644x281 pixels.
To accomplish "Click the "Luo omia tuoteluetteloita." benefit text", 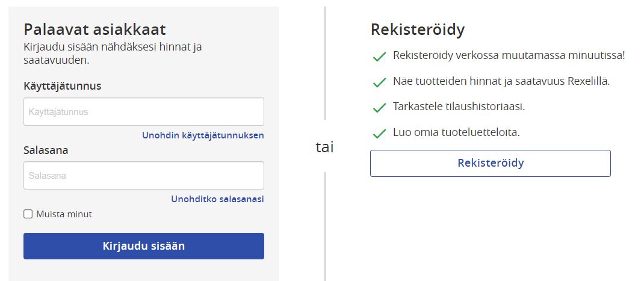I will (456, 132).
